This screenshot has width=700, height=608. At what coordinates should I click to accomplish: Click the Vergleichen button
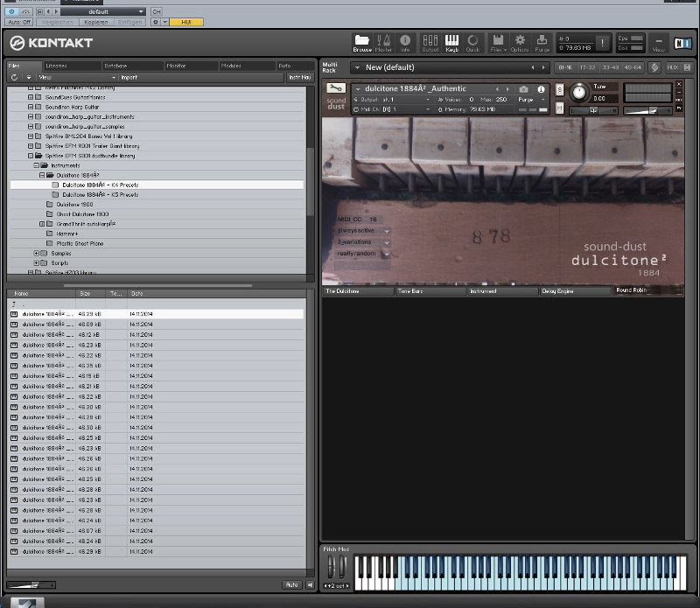(x=57, y=22)
